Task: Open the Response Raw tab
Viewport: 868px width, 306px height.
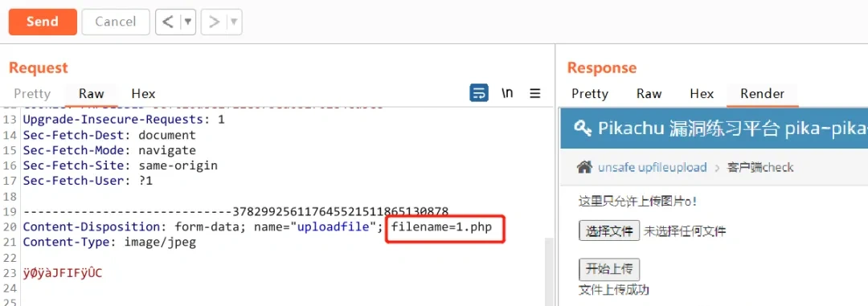Action: [x=649, y=94]
